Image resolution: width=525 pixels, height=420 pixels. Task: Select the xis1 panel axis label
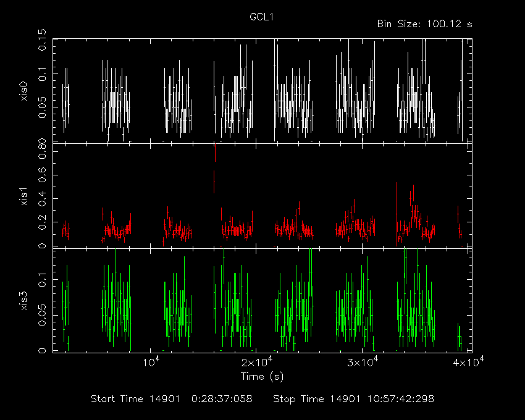point(24,196)
